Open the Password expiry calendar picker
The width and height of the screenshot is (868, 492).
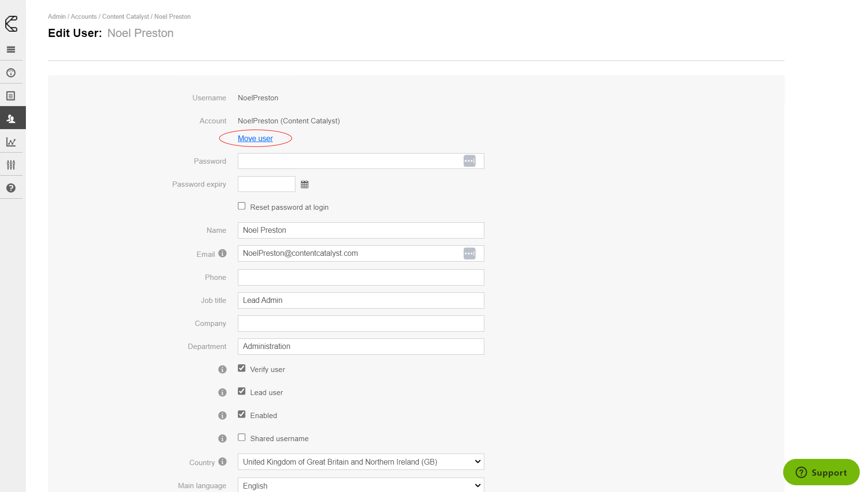[x=305, y=184]
